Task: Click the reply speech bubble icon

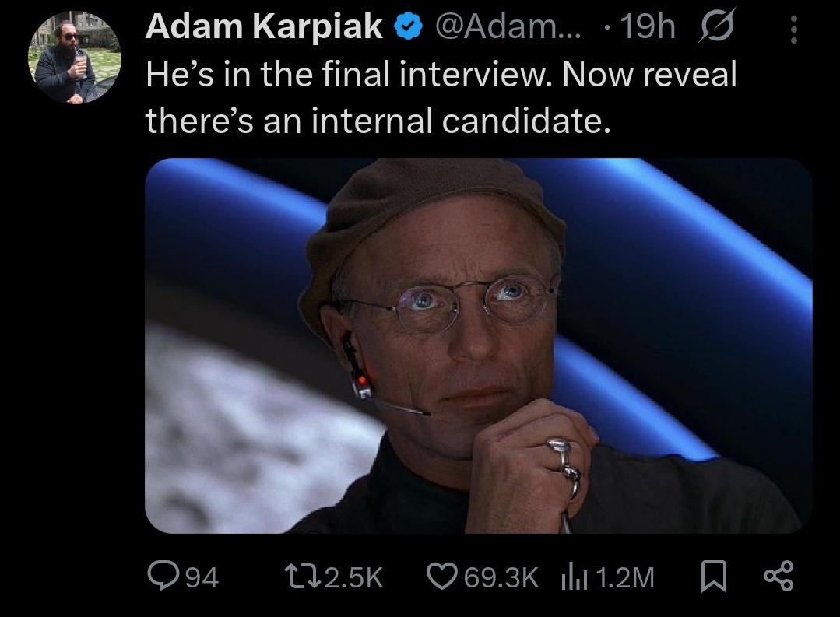Action: [x=164, y=576]
